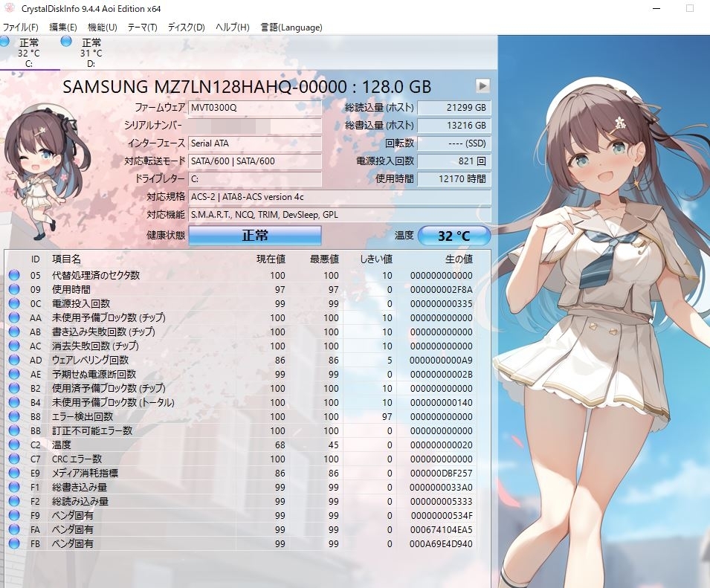
Task: Click the supported features S.M.A.R.T. field
Action: (340, 215)
